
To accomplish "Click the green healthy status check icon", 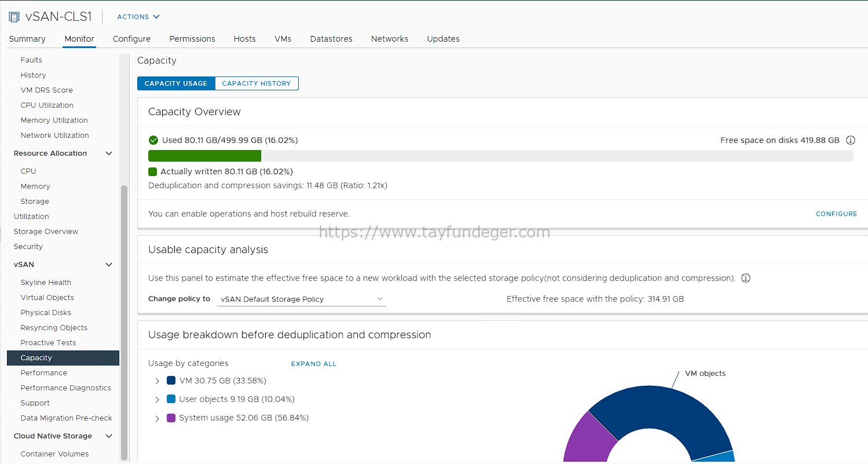I will click(153, 140).
